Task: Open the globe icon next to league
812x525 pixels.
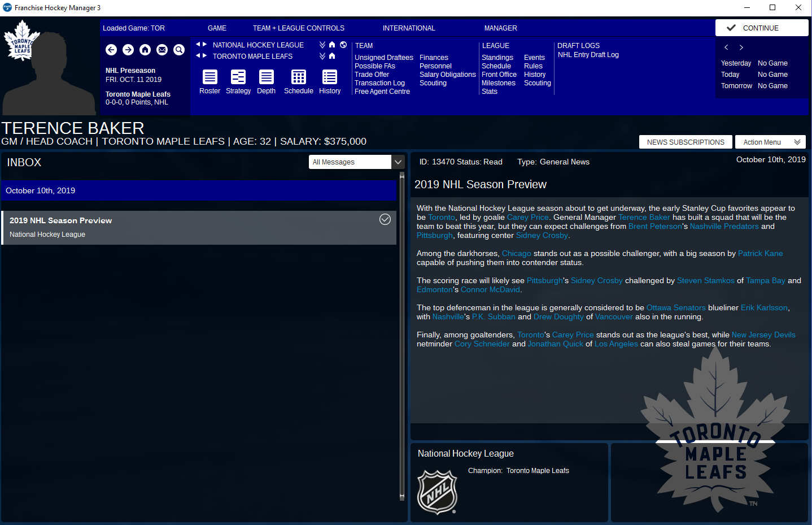Action: pyautogui.click(x=343, y=45)
